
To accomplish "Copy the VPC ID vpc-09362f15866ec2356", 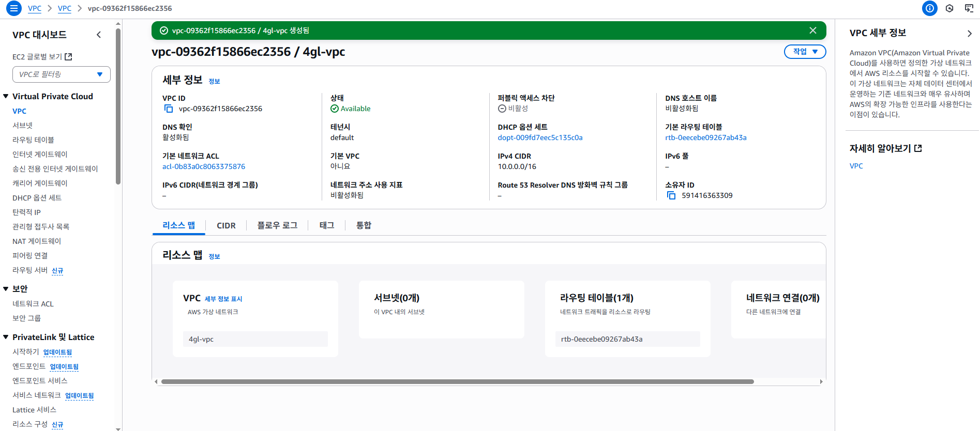I will [169, 109].
